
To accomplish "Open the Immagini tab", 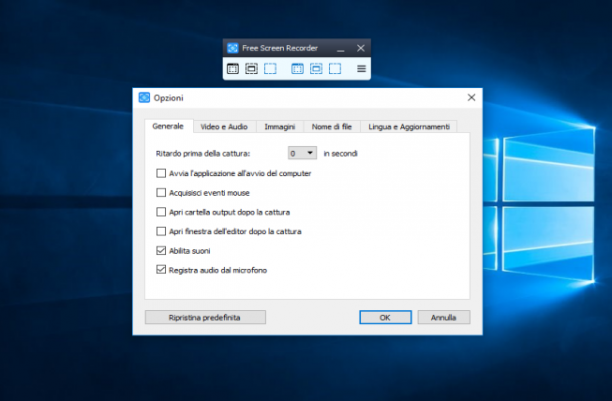I will [x=280, y=127].
